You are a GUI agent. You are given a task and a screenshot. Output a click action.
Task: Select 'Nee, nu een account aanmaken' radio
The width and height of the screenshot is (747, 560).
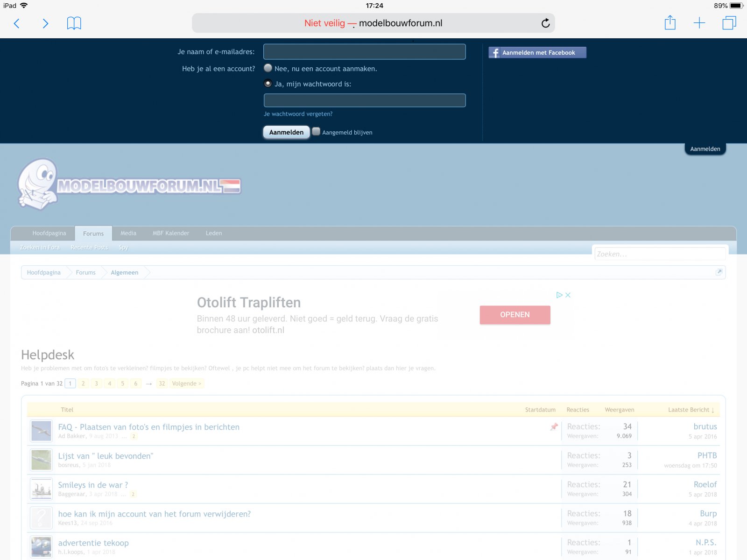pyautogui.click(x=268, y=68)
